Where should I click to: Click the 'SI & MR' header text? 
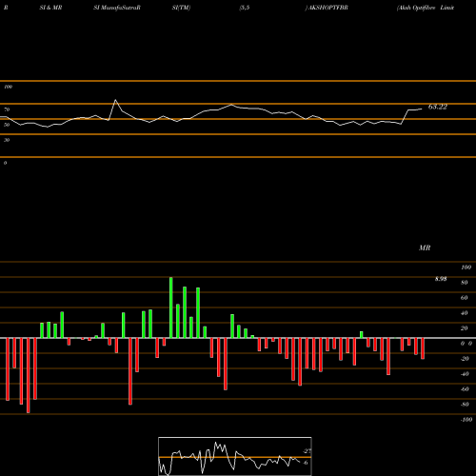pyautogui.click(x=50, y=8)
